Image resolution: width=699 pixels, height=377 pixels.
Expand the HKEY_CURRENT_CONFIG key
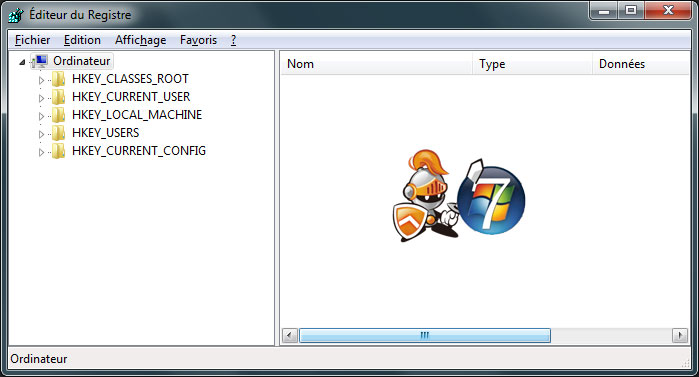[41, 152]
